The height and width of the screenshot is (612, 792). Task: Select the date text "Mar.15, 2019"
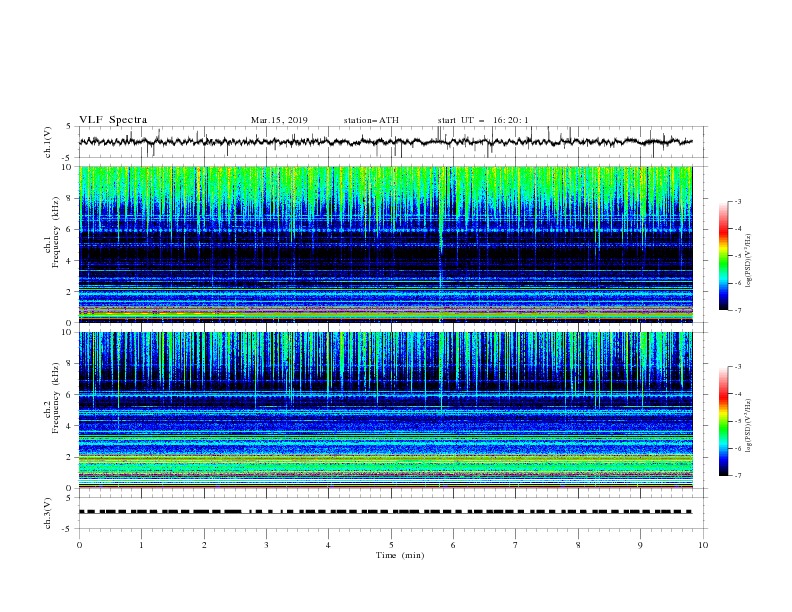(279, 120)
